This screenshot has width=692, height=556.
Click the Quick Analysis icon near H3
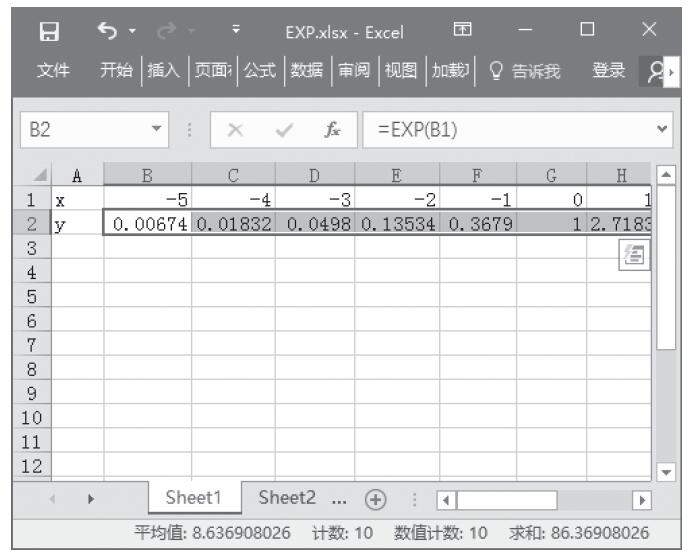point(630,256)
